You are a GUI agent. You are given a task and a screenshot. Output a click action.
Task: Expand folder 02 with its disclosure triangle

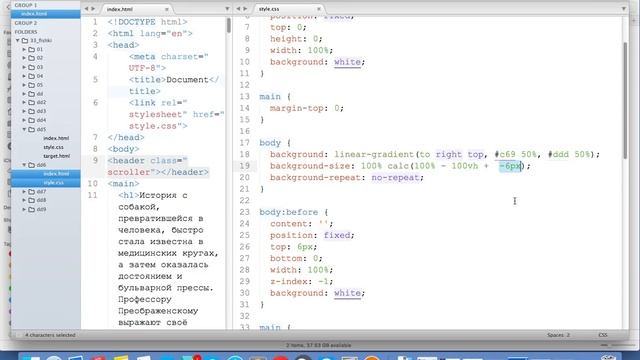pyautogui.click(x=24, y=58)
